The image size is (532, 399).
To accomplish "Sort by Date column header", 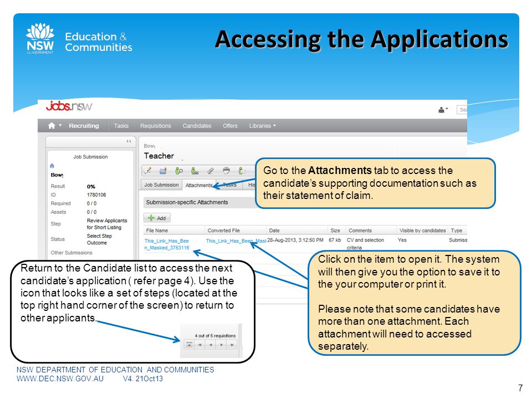I will [x=274, y=231].
